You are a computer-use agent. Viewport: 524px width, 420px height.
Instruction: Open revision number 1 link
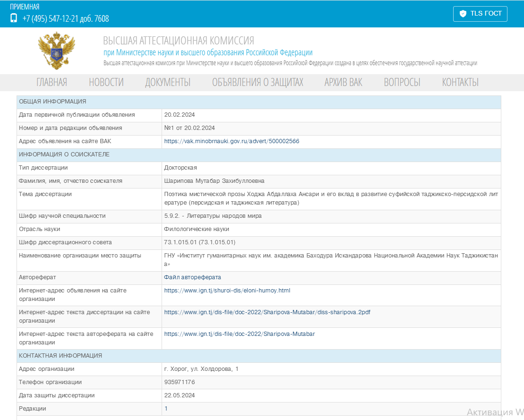pyautogui.click(x=166, y=409)
